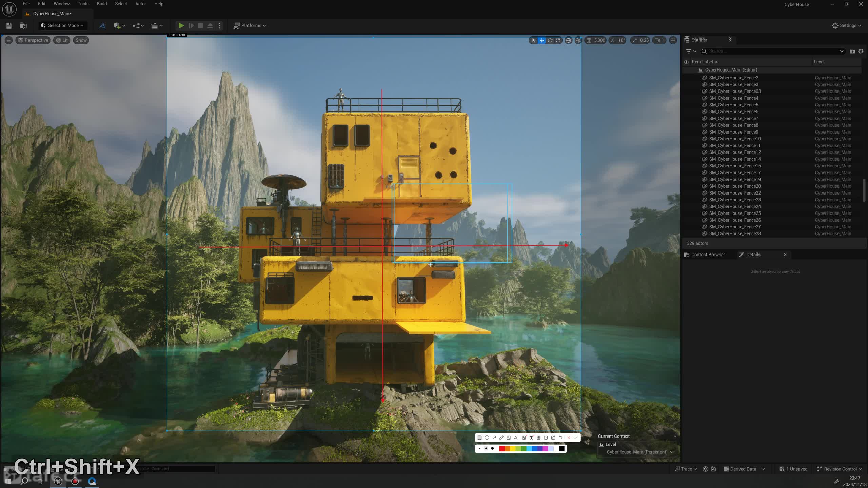The height and width of the screenshot is (488, 868).
Task: Open the Cinematics clapperboard dropdown
Action: 157,26
